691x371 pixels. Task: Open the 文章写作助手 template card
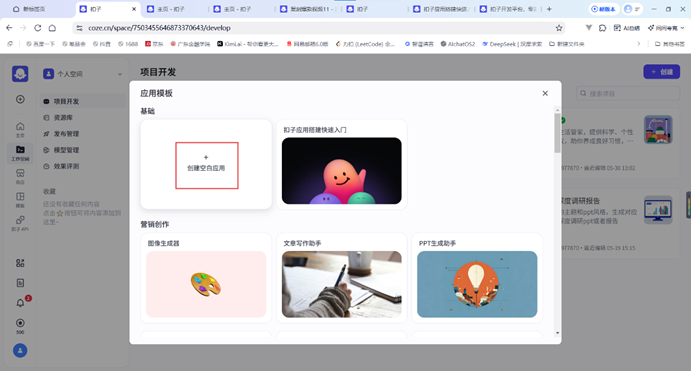[x=342, y=278]
